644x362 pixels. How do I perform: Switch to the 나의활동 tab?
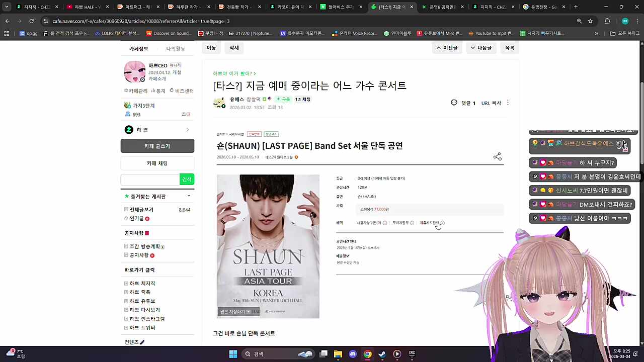(x=175, y=48)
